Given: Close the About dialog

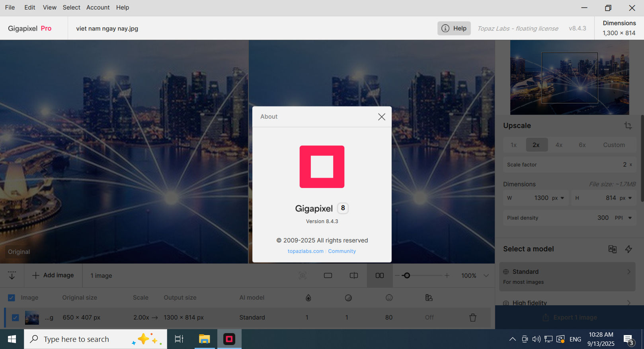Looking at the screenshot, I should pos(381,117).
